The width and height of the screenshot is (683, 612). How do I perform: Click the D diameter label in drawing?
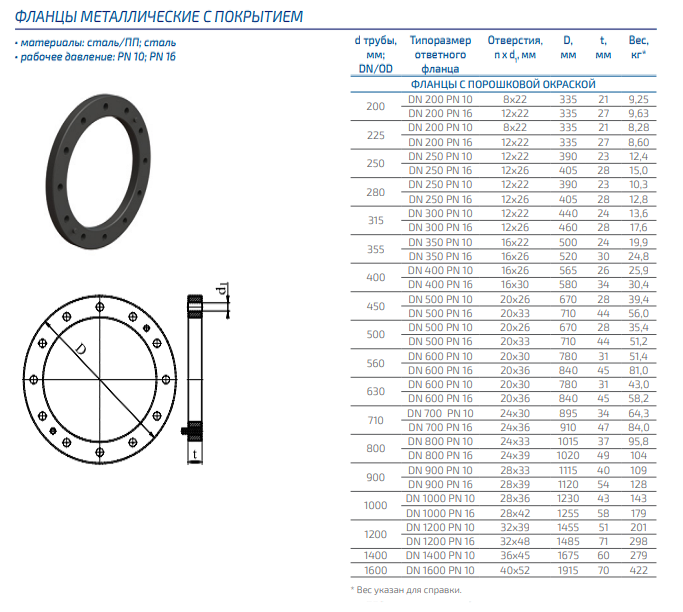(x=79, y=352)
